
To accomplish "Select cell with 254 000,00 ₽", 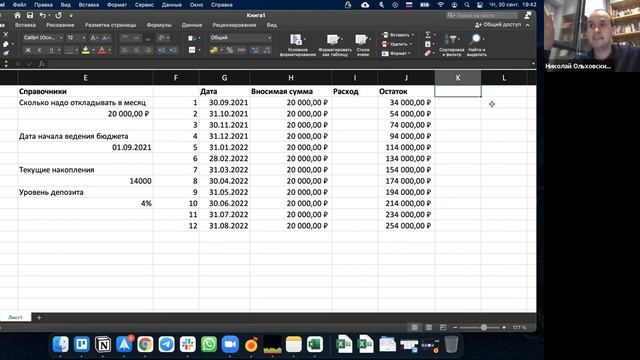I will coord(406,226).
